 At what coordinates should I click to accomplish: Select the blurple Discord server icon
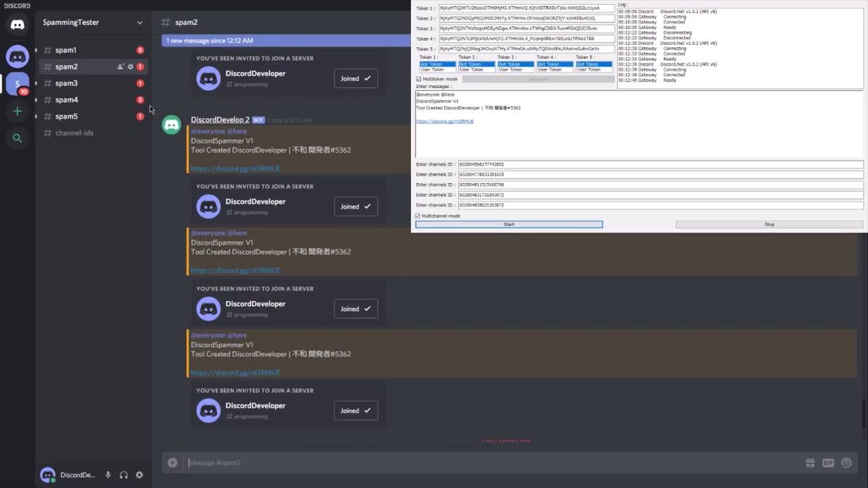click(x=18, y=56)
